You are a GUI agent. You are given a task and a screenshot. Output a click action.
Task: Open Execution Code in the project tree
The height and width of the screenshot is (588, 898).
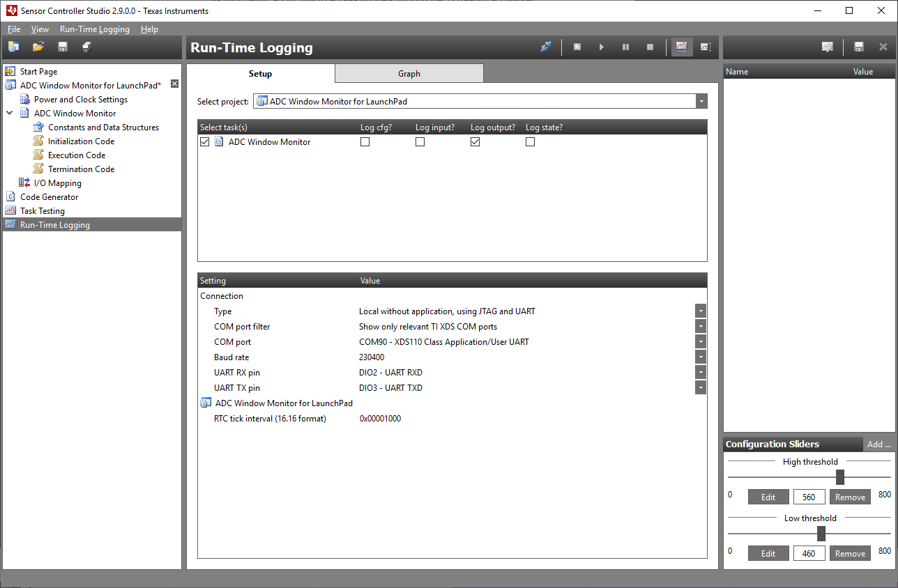77,155
